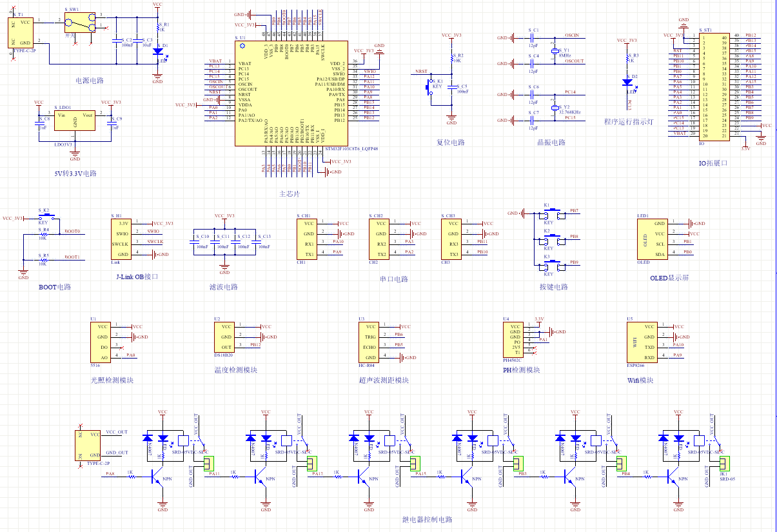Click the JK1 SRD-05 relay connector
The height and width of the screenshot is (532, 777).
pyautogui.click(x=723, y=463)
